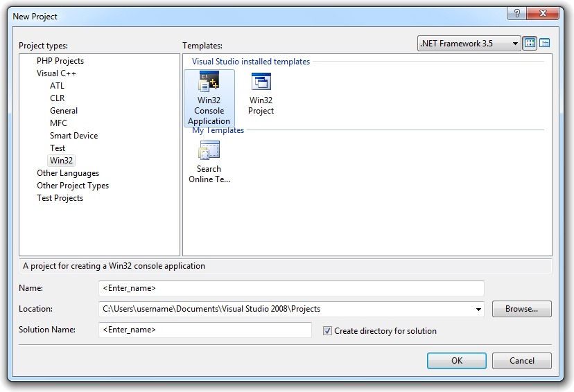Click the help question mark button
This screenshot has width=574, height=392.
[x=516, y=14]
